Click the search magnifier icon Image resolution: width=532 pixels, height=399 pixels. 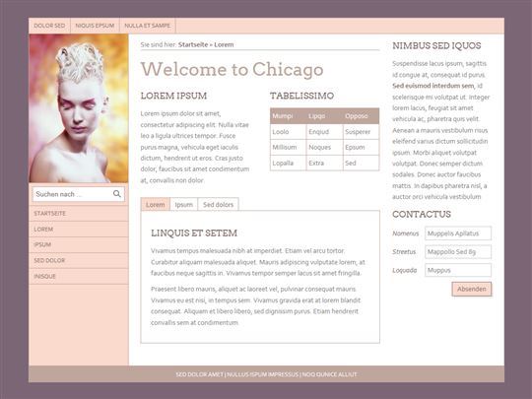click(116, 194)
